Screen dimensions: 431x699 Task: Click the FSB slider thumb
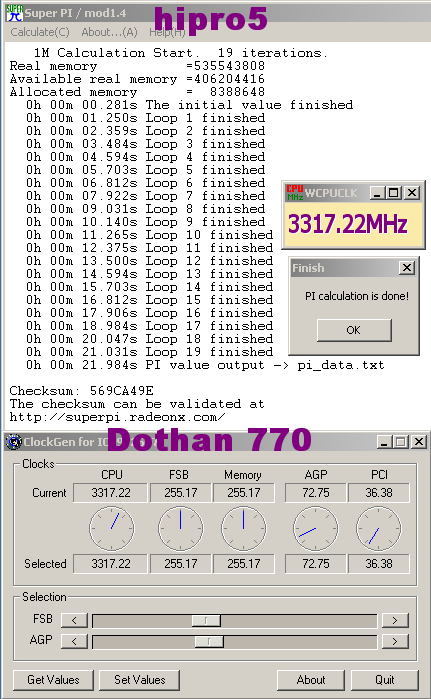pos(206,621)
